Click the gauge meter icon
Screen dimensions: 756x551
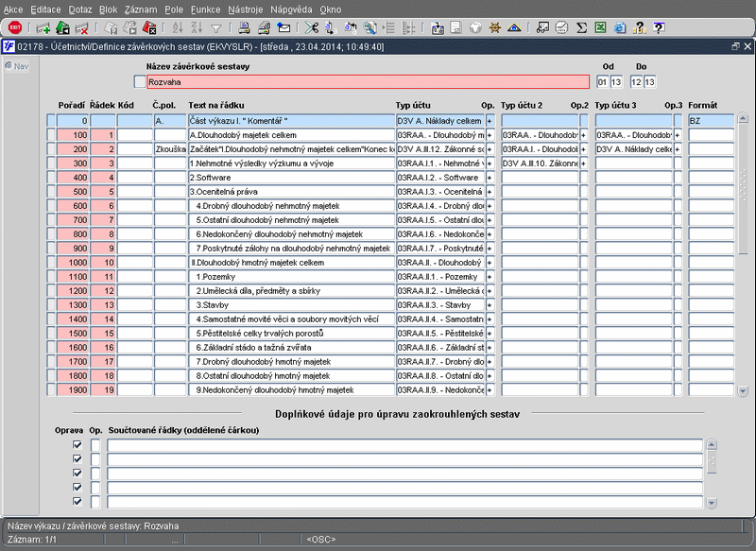pyautogui.click(x=561, y=27)
